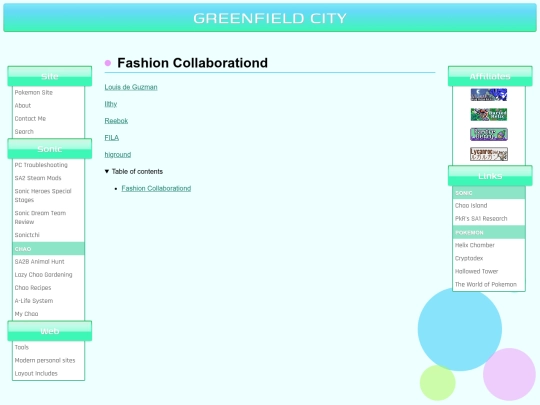Open Sonic Heroes Special Stages page
The width and height of the screenshot is (540, 405).
click(x=43, y=195)
